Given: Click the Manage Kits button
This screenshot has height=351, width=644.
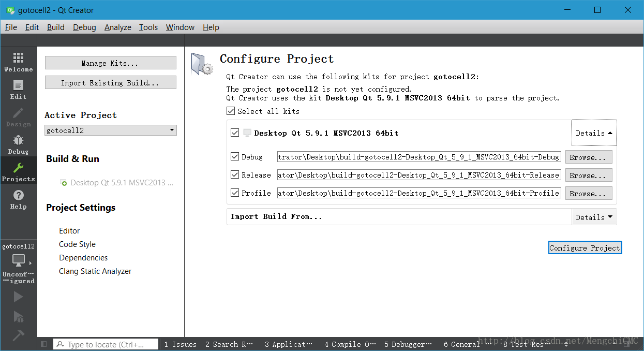Looking at the screenshot, I should click(x=110, y=63).
